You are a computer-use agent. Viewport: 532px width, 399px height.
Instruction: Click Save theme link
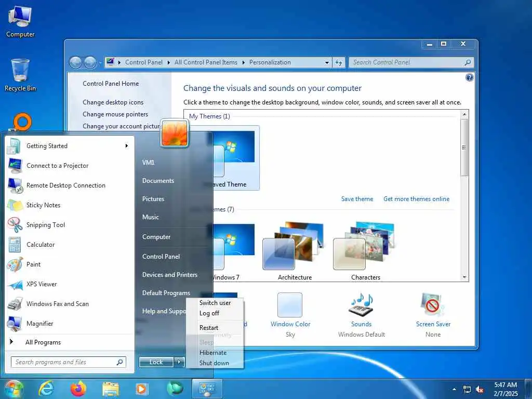click(357, 199)
